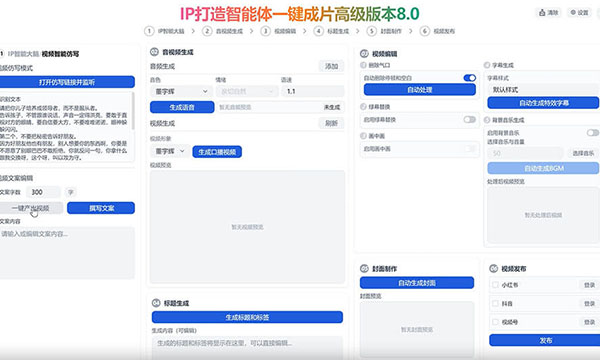The image size is (600, 360).
Task: Go to step 5 封面制作
Action: pyautogui.click(x=385, y=31)
